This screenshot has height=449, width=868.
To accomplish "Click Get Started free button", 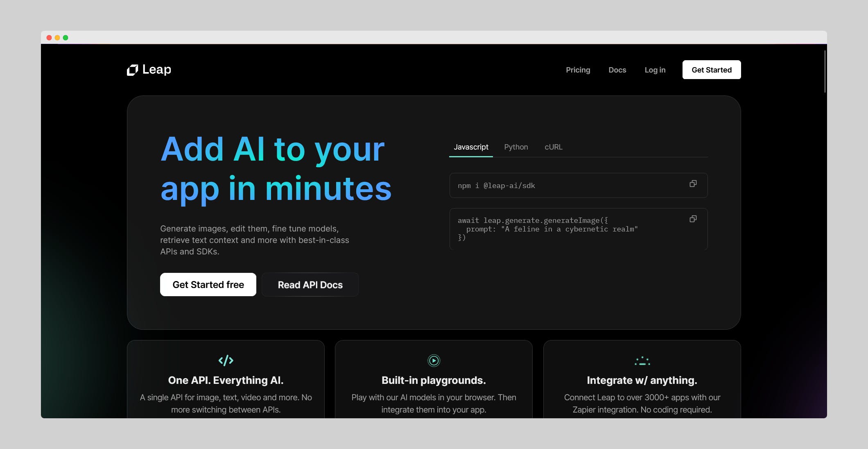I will coord(208,285).
